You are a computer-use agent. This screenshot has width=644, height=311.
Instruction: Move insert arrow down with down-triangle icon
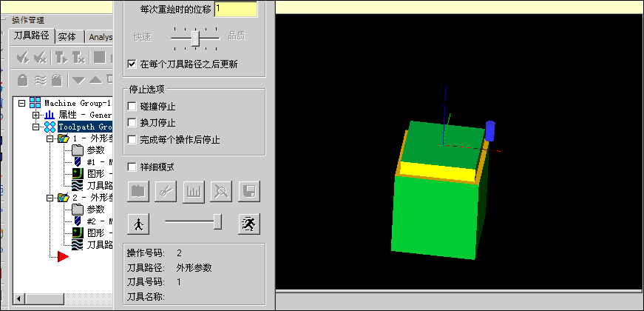point(78,80)
